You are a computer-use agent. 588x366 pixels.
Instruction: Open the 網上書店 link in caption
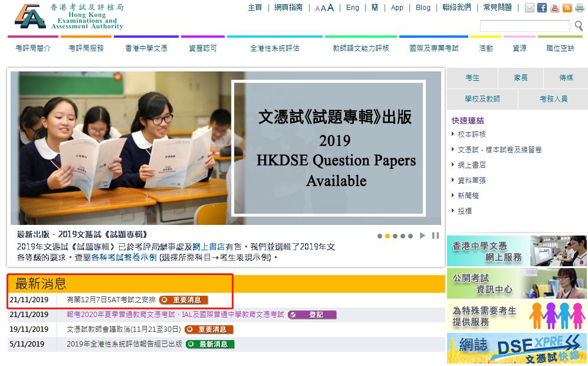click(209, 247)
